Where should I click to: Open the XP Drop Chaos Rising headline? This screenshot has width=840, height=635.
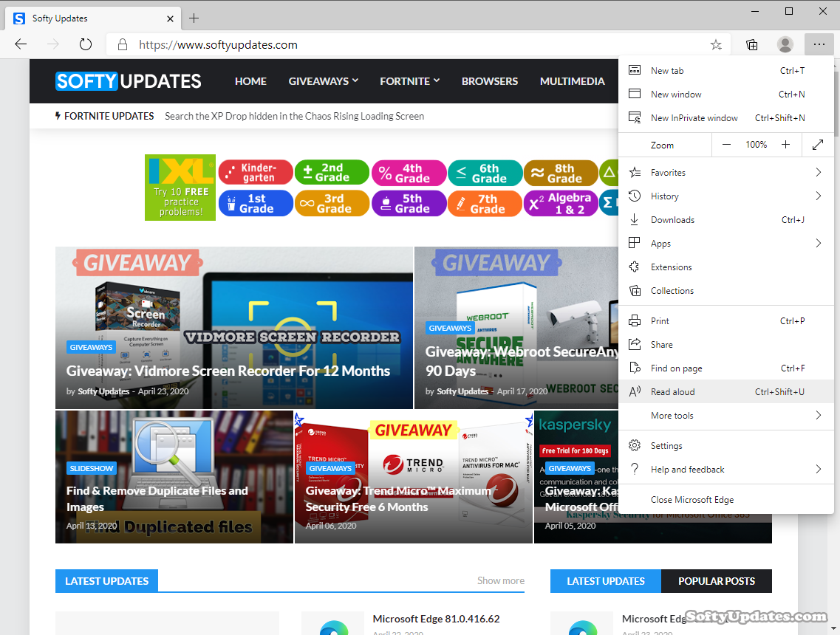[294, 116]
